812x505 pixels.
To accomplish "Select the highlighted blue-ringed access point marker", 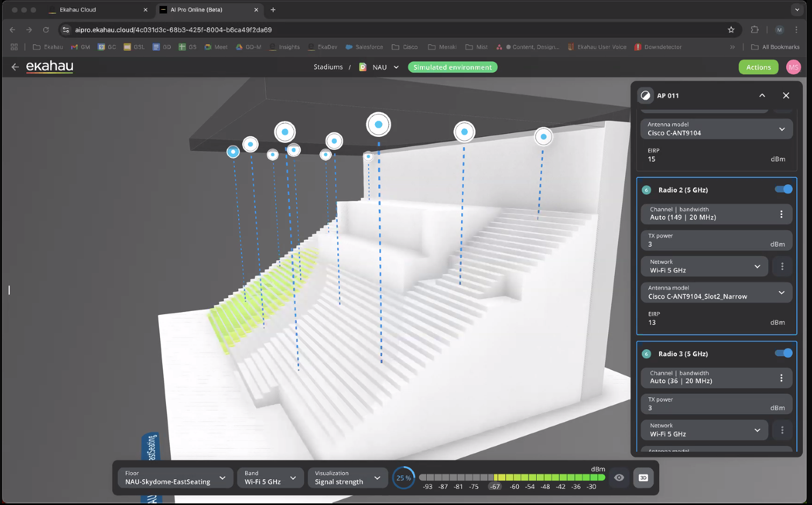I will coord(233,152).
